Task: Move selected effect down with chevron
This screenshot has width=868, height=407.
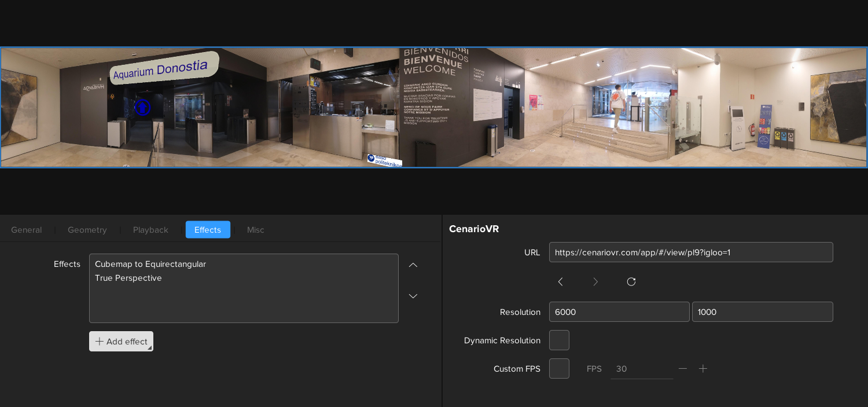Action: click(413, 296)
